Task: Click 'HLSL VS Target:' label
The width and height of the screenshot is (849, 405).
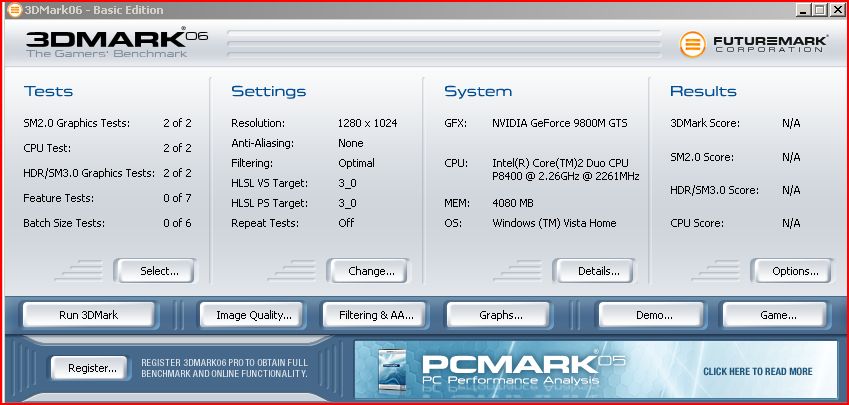Action: click(269, 184)
